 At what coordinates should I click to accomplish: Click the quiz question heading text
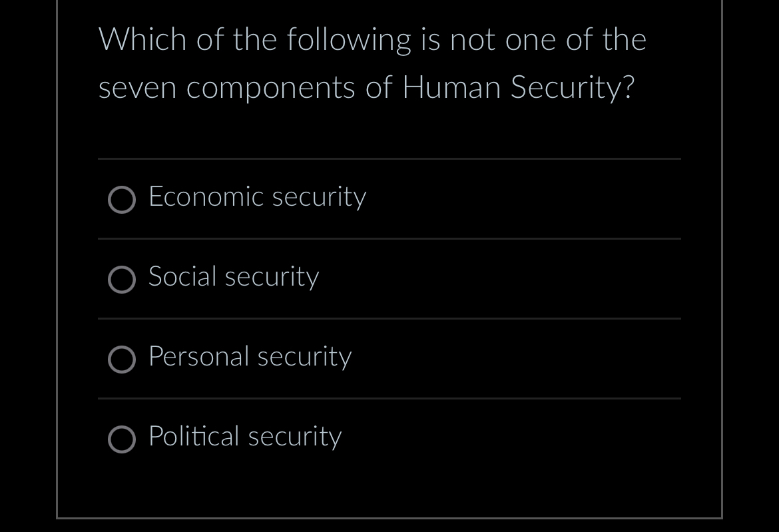372,62
